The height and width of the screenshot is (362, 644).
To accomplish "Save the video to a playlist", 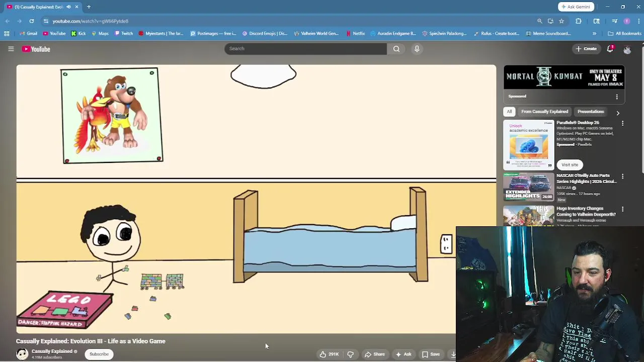I will coord(431,354).
